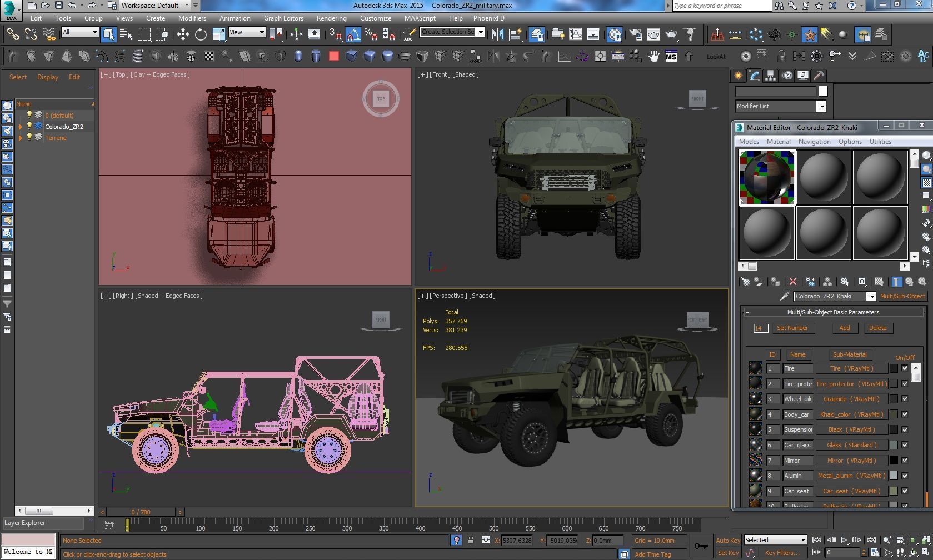Open the MAXScript MS icon

click(x=671, y=56)
